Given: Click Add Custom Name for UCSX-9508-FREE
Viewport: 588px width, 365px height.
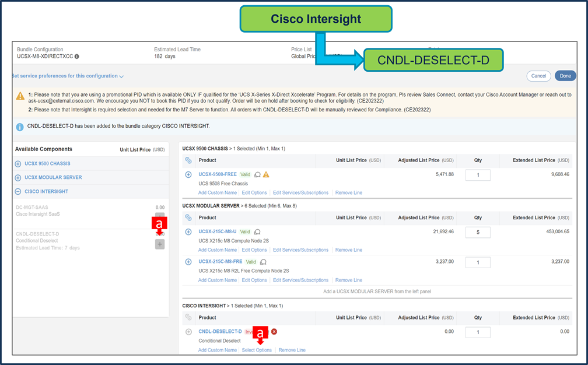Looking at the screenshot, I should point(218,192).
